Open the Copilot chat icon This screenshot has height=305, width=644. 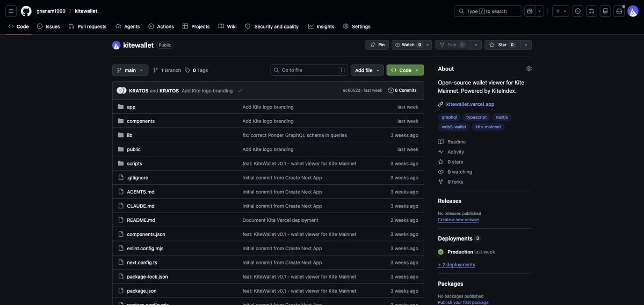coord(530,11)
